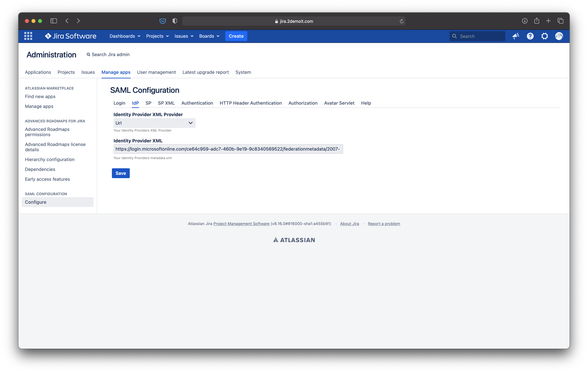Screen dimensions: 588x373
Task: Expand the Dashboards menu
Action: (125, 36)
